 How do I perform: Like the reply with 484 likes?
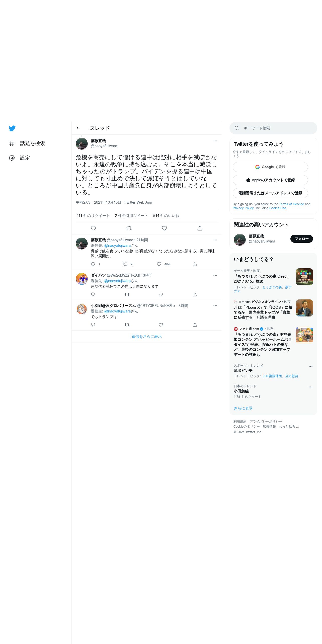click(159, 264)
